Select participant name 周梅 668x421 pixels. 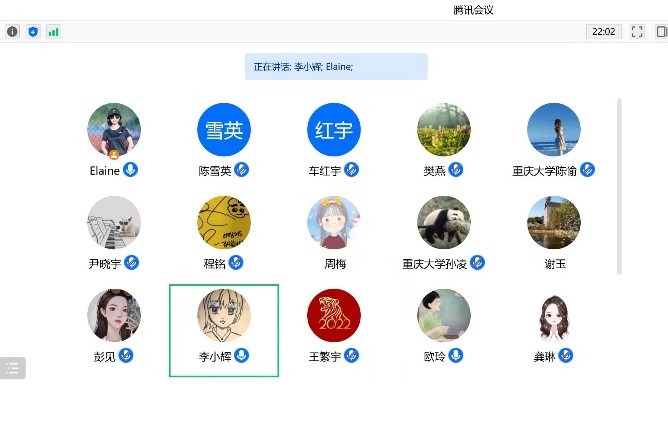tap(335, 264)
